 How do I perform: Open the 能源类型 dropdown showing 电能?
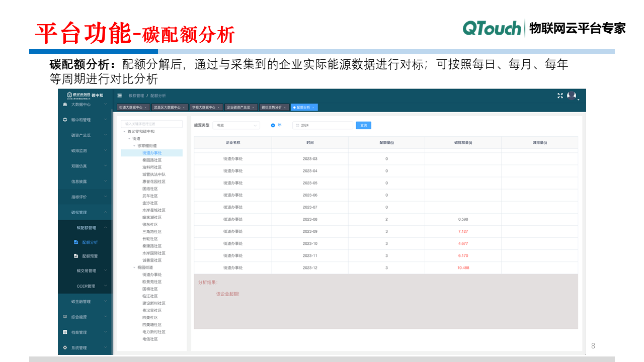[236, 125]
